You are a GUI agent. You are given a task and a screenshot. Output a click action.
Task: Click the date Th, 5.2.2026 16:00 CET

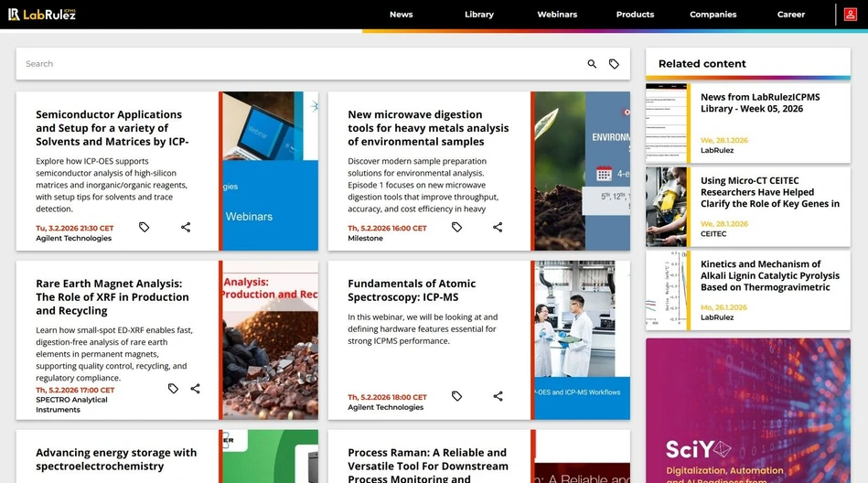(387, 228)
